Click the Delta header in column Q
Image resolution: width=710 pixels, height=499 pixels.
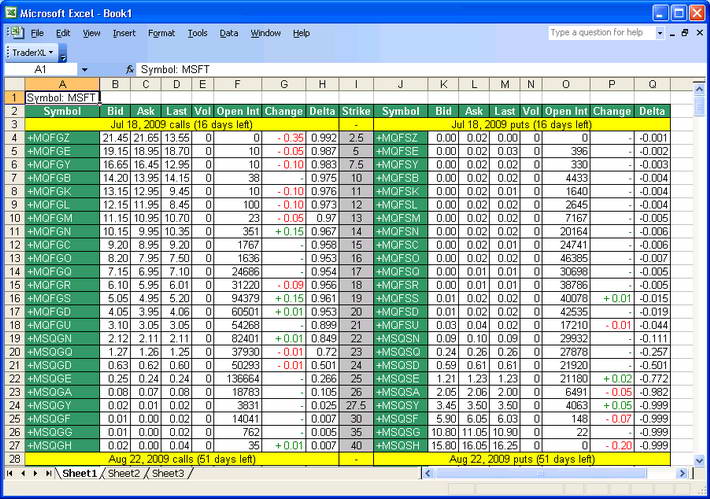[652, 111]
